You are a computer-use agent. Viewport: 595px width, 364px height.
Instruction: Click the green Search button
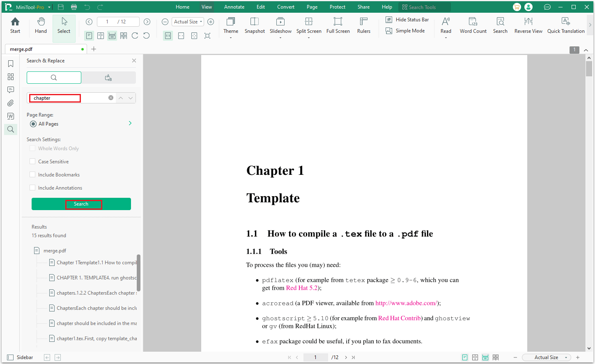coord(81,204)
